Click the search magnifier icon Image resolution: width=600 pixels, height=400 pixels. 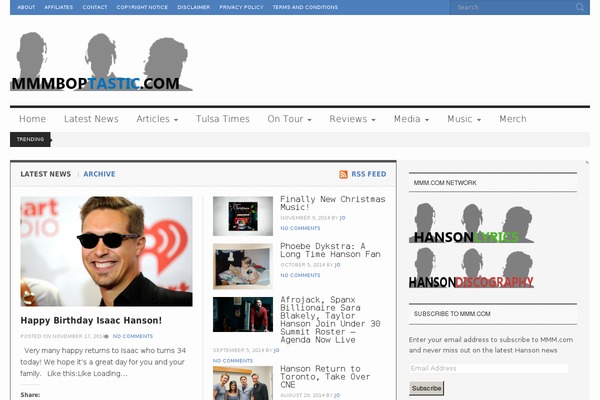(x=580, y=7)
